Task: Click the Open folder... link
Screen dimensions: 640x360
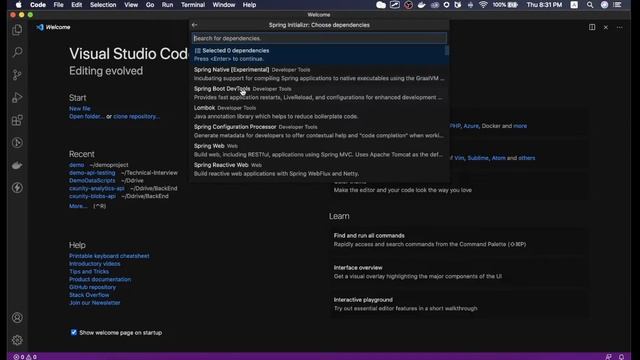Action: pos(87,116)
